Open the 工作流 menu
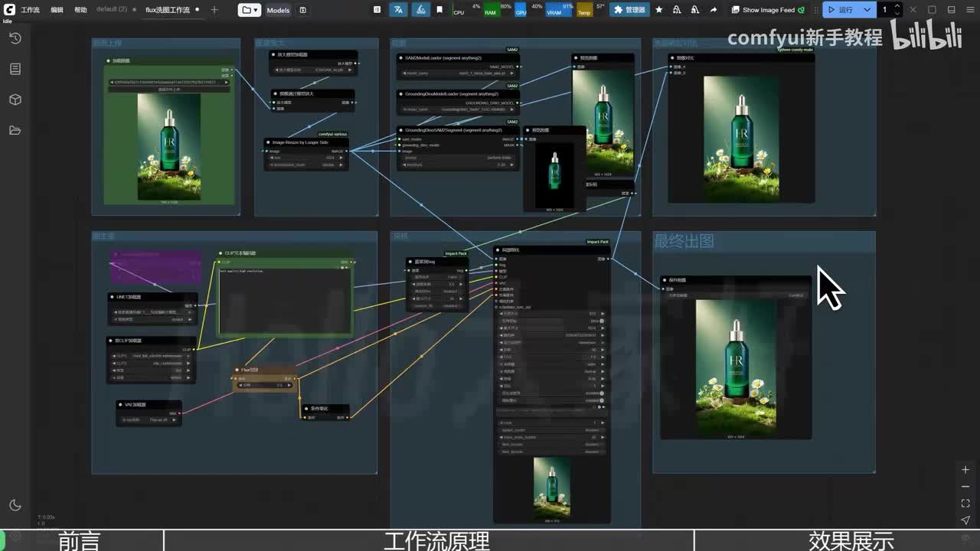Viewport: 980px width, 551px height. tap(30, 10)
